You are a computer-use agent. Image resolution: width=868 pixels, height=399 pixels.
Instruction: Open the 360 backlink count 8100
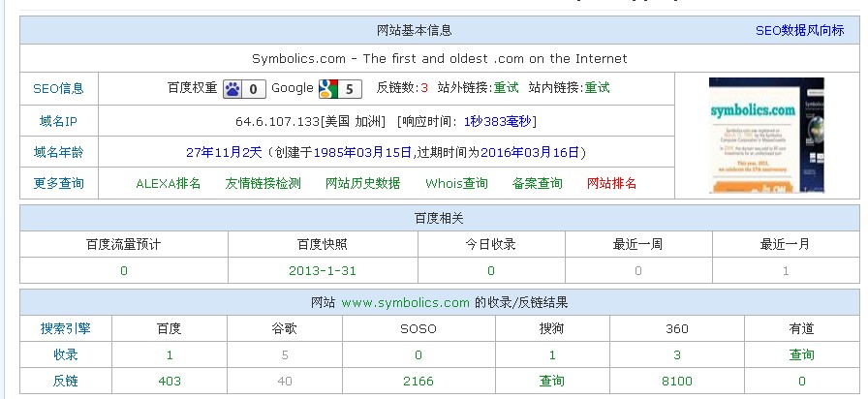pyautogui.click(x=676, y=382)
